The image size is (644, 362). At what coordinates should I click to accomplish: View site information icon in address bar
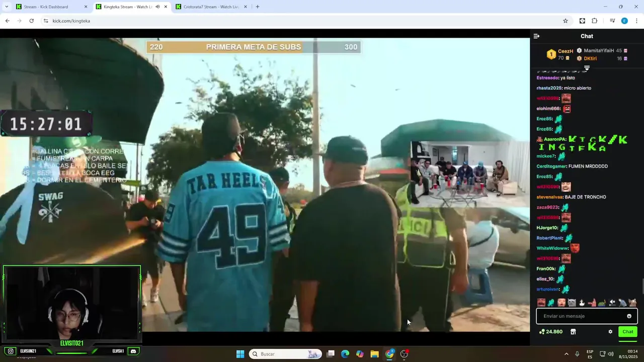click(46, 21)
